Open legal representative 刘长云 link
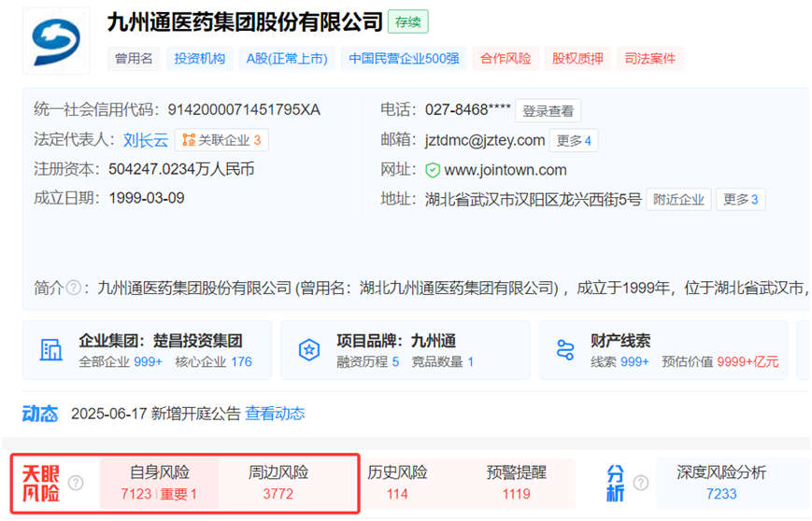The image size is (812, 521). tap(146, 140)
